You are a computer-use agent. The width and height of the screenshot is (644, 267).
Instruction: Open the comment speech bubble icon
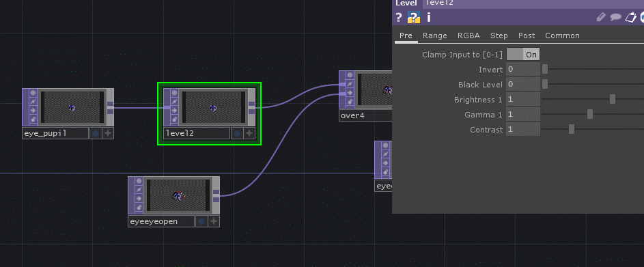[x=615, y=17]
